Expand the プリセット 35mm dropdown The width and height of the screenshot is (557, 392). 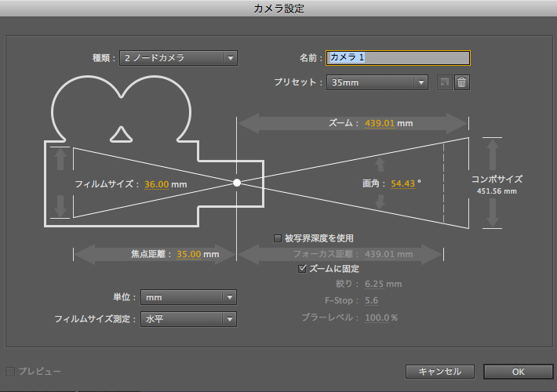pyautogui.click(x=377, y=82)
